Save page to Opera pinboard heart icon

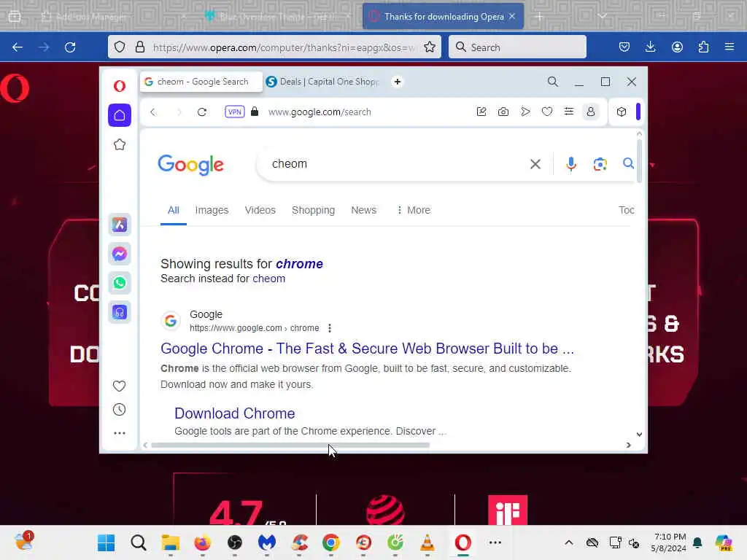coord(547,112)
